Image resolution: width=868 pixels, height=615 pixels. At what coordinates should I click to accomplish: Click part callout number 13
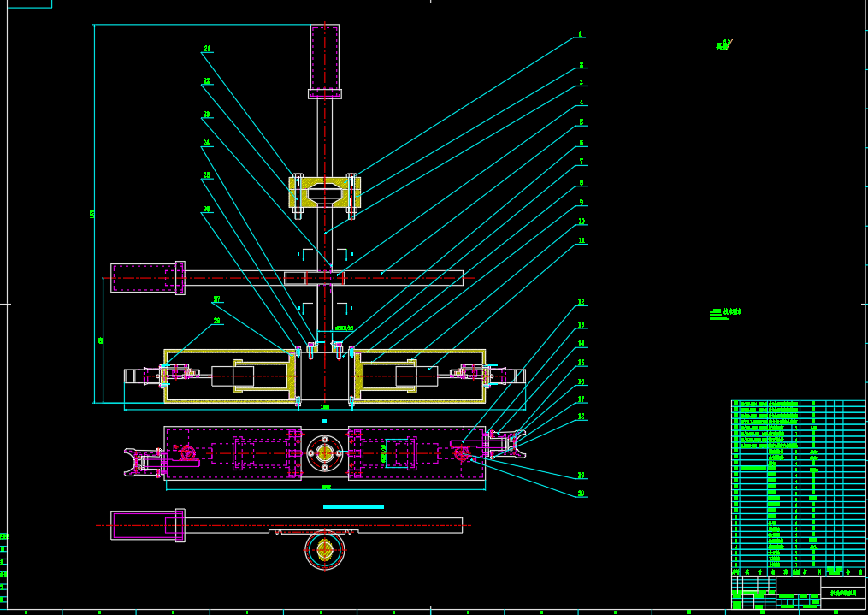[582, 325]
